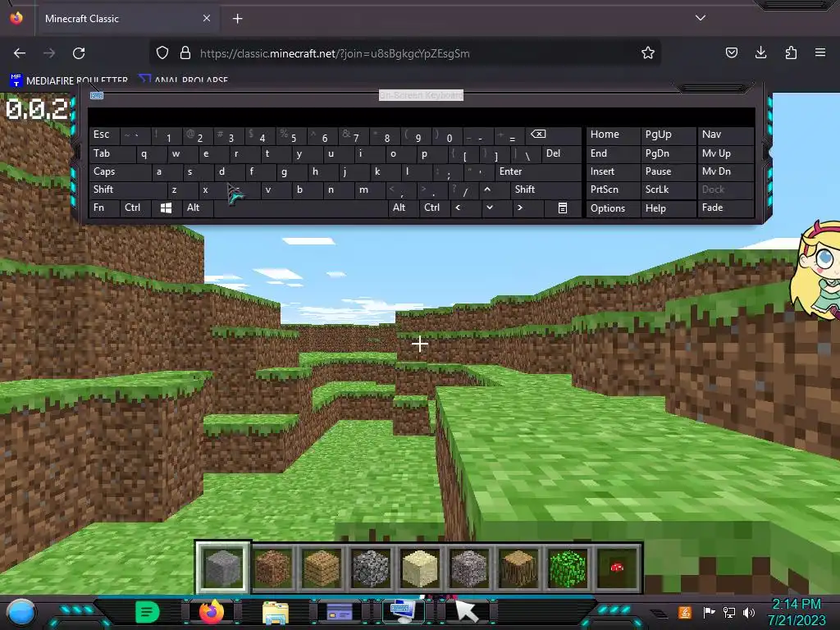Click the Pause key
The image size is (840, 630).
click(x=668, y=172)
